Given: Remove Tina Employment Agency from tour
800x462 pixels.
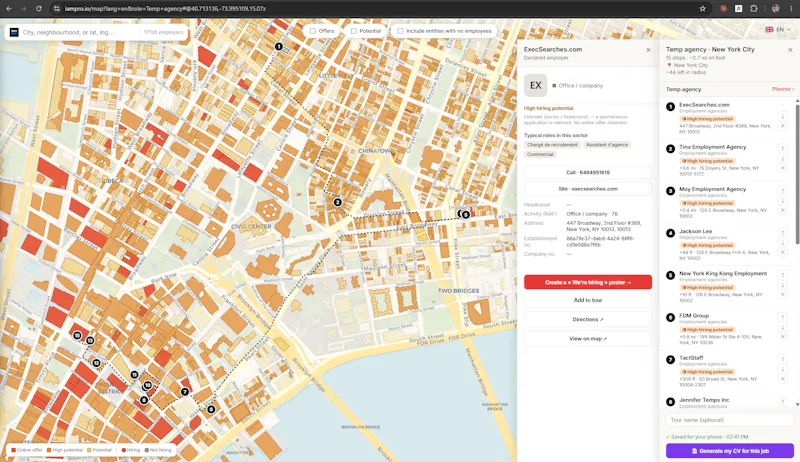Looking at the screenshot, I should [783, 168].
